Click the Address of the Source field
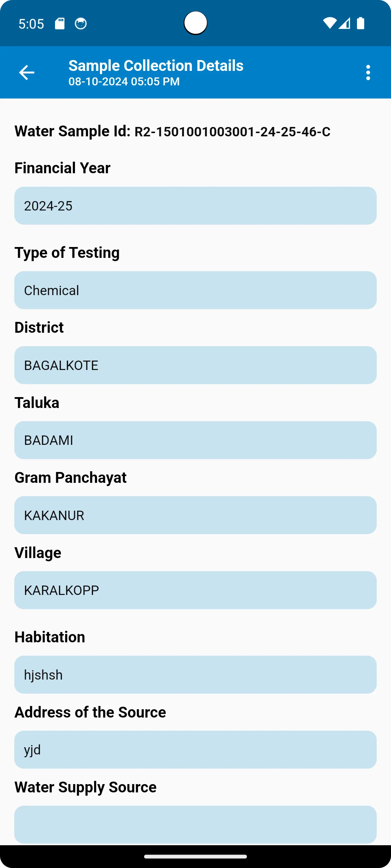Viewport: 391px width, 868px height. (x=195, y=750)
